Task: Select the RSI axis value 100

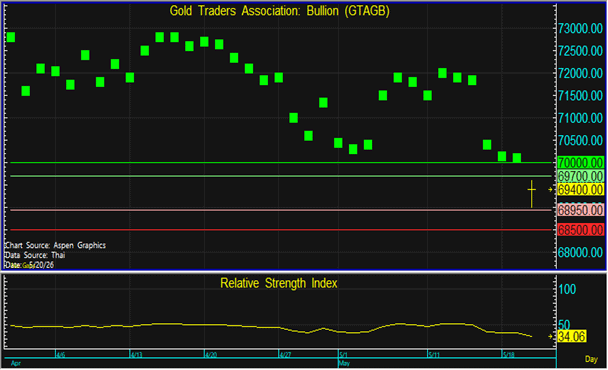Action: (567, 289)
